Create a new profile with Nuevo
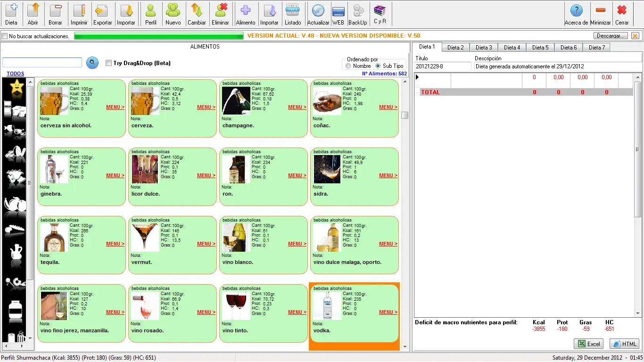This screenshot has height=362, width=644. [173, 14]
